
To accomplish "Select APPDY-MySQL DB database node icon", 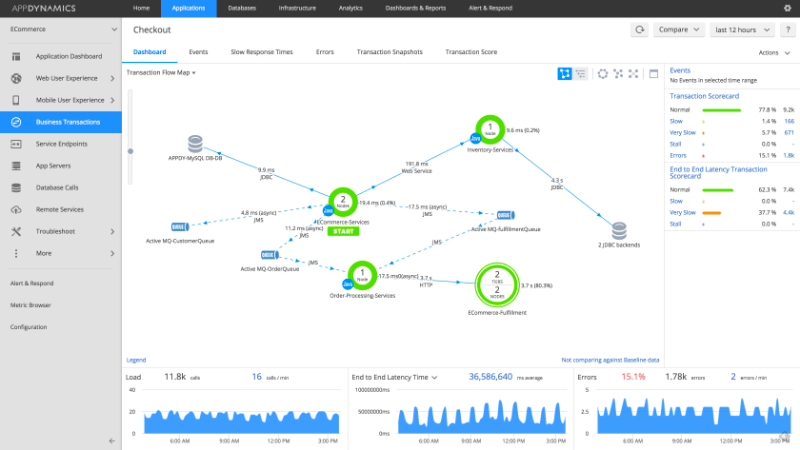I will pos(195,144).
